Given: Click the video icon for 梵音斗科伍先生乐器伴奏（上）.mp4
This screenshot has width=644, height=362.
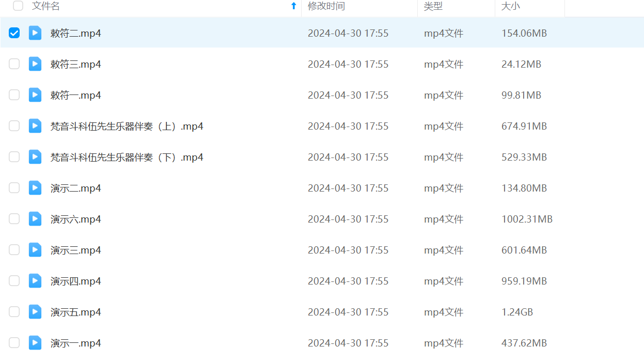Looking at the screenshot, I should [35, 126].
